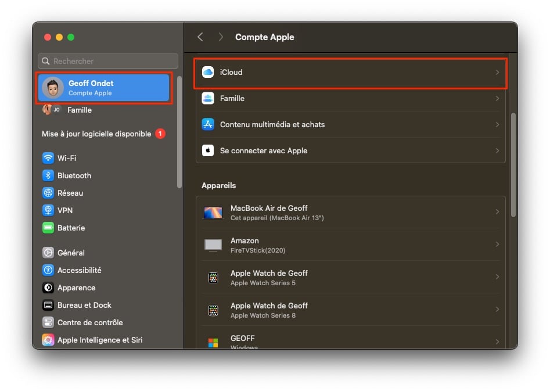This screenshot has width=550, height=392.
Task: Click the text "MacBook Air de Geoff"
Action: pos(269,208)
